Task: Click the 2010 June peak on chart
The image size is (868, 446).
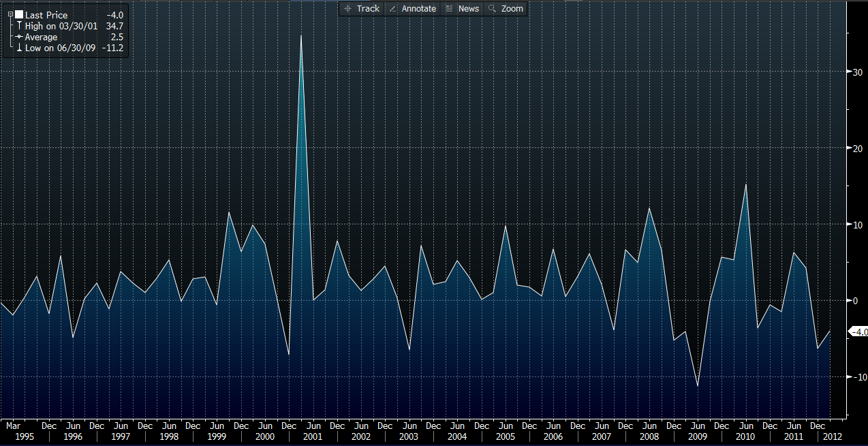Action: [746, 185]
